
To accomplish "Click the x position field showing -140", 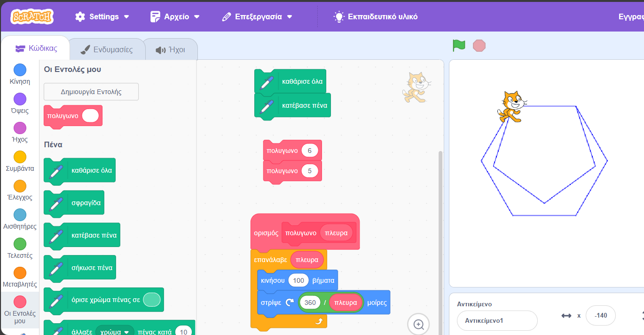I will pyautogui.click(x=600, y=315).
